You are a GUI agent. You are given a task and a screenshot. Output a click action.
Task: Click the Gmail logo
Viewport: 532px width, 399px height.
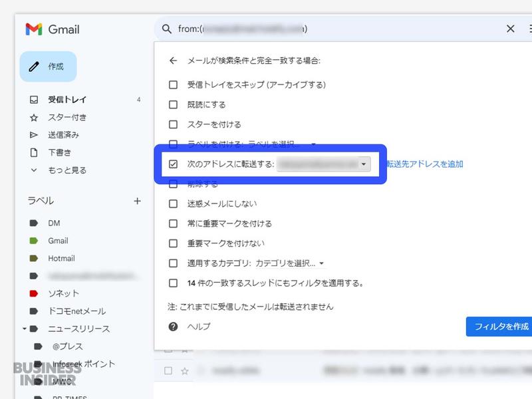click(53, 29)
